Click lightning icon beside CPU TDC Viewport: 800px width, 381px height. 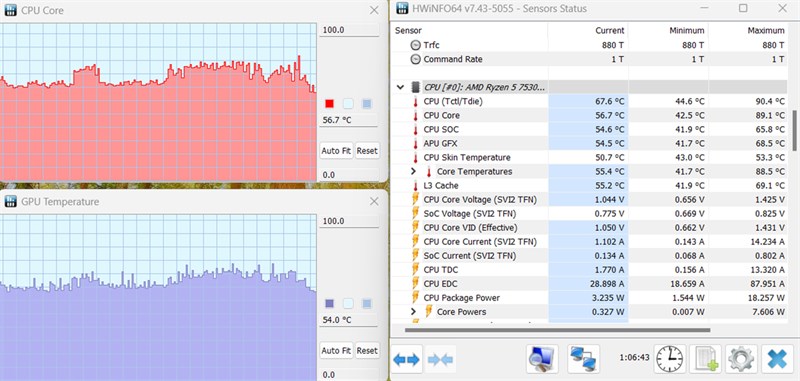(x=416, y=270)
